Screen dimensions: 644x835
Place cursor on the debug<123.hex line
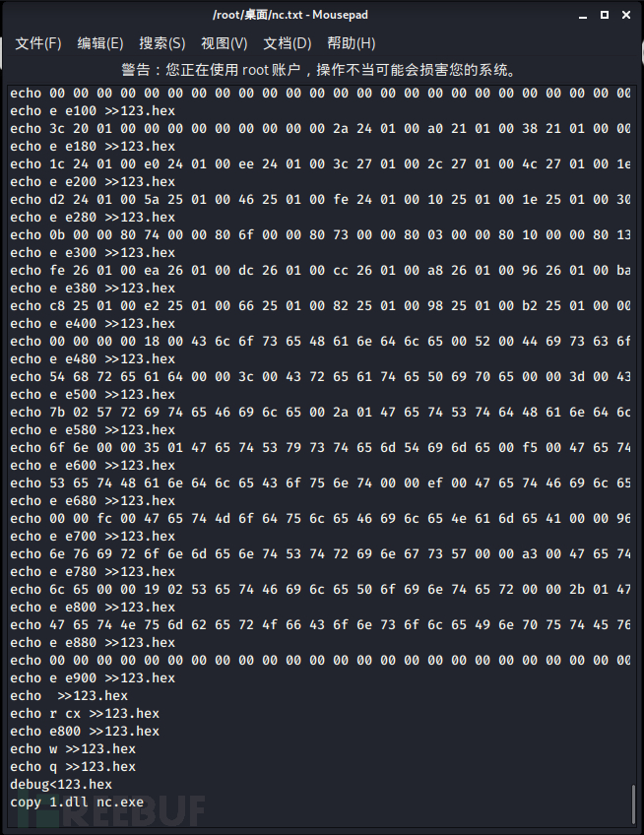point(61,785)
